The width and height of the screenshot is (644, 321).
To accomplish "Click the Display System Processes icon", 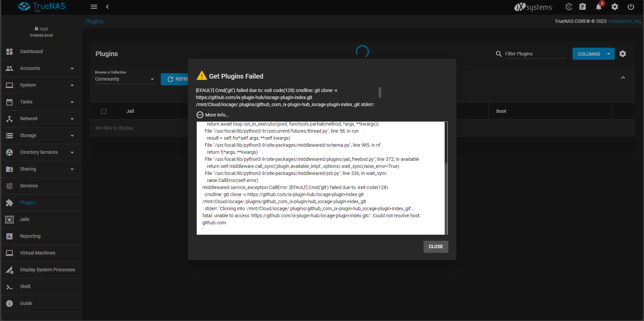I will coord(9,270).
